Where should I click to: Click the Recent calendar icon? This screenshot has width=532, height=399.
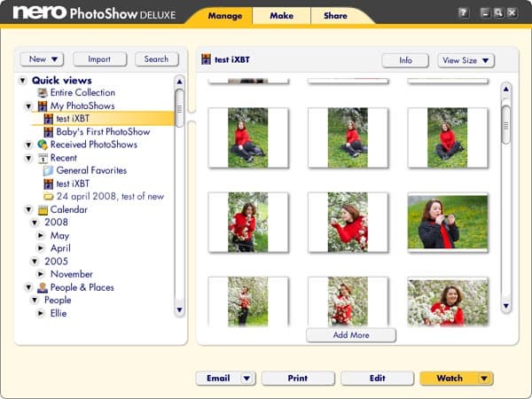coord(43,158)
